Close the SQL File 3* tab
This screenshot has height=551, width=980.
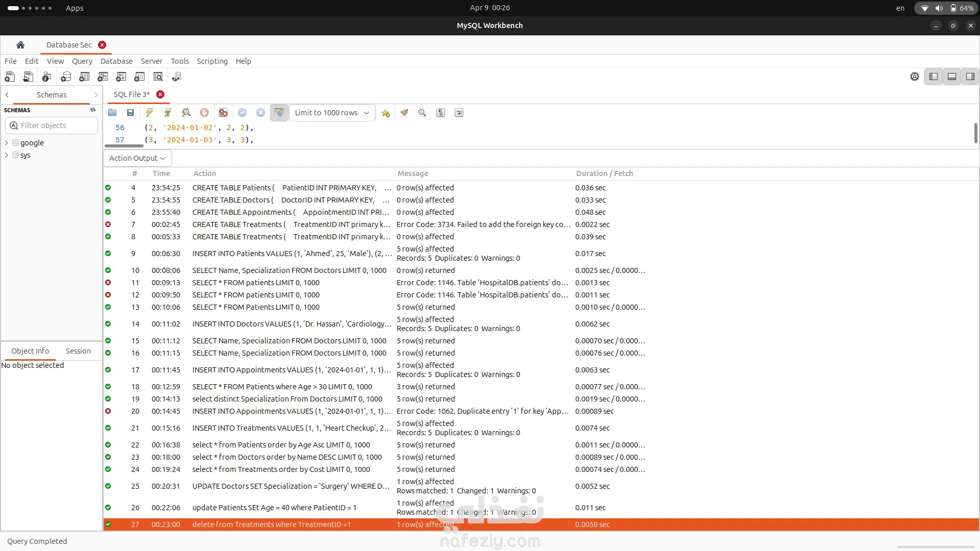pyautogui.click(x=160, y=94)
